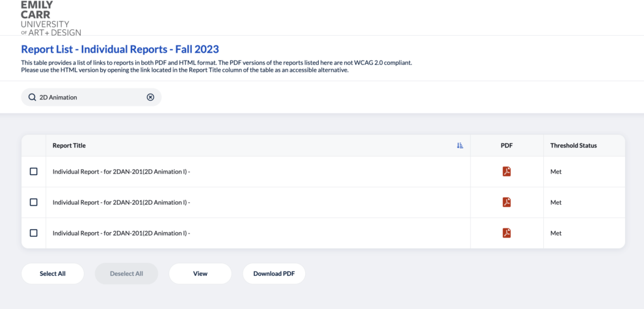Tick the first report row checkbox
Screen dimensions: 644x309
point(34,171)
